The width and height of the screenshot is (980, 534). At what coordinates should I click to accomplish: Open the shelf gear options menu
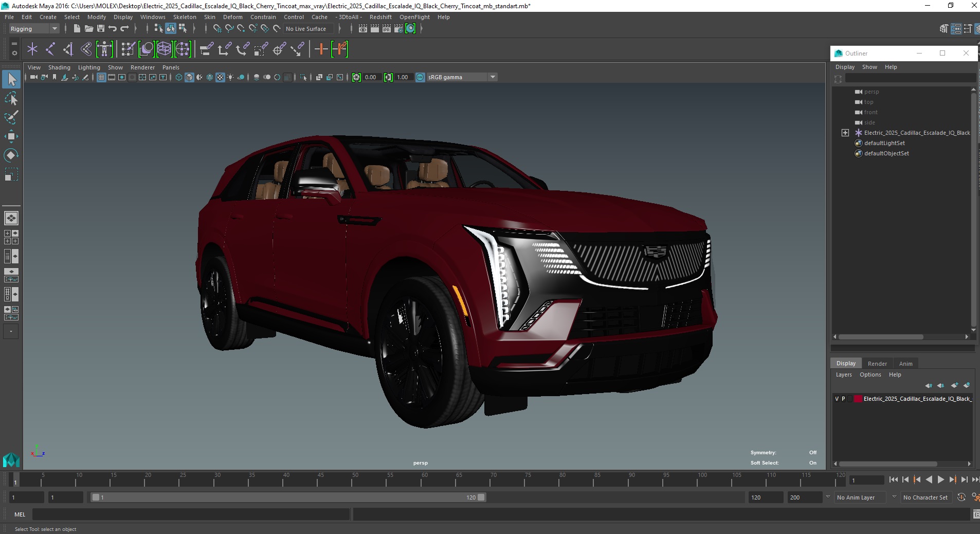pos(14,53)
